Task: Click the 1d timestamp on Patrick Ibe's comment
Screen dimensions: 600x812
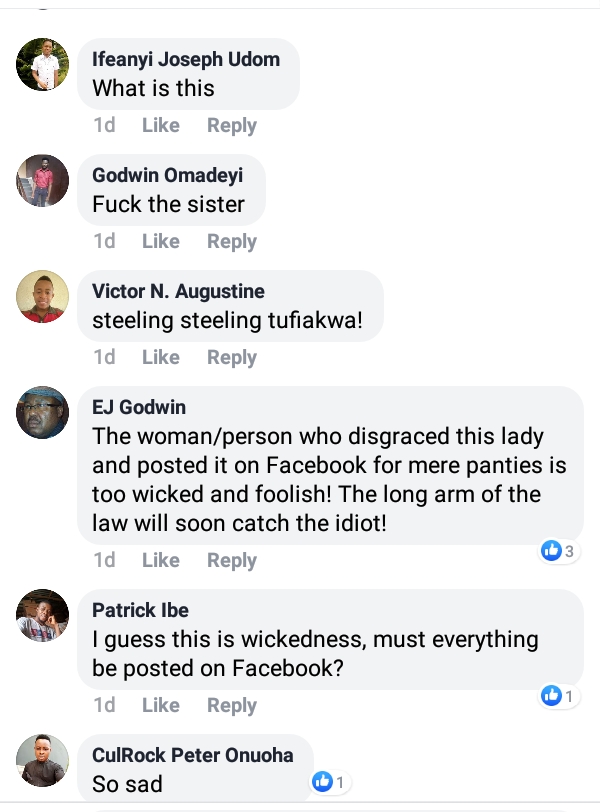Action: coord(104,706)
